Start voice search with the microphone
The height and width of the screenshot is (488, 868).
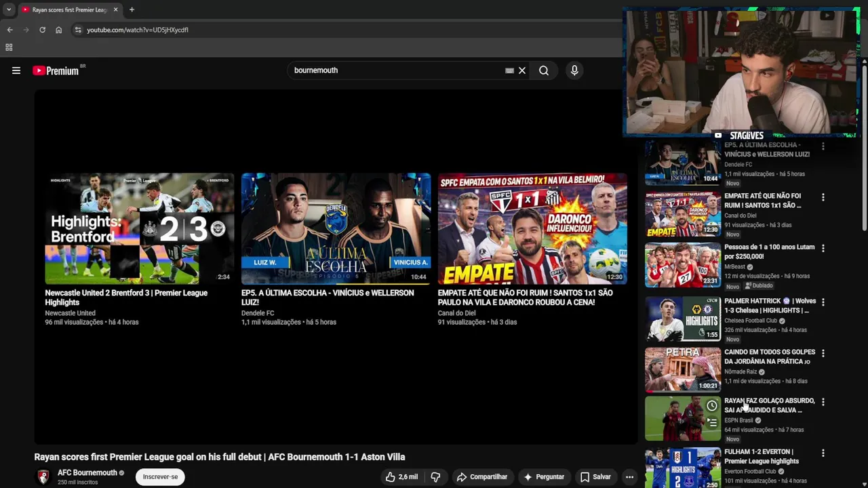(x=574, y=70)
